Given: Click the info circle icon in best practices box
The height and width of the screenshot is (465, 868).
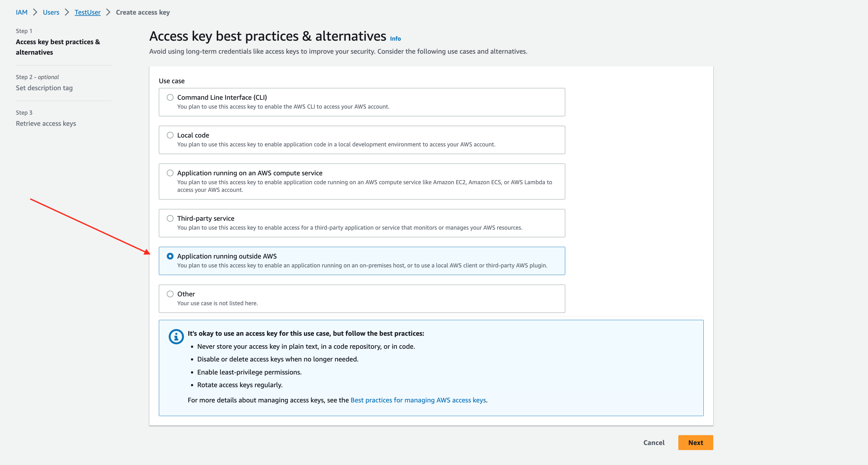Looking at the screenshot, I should pos(176,336).
